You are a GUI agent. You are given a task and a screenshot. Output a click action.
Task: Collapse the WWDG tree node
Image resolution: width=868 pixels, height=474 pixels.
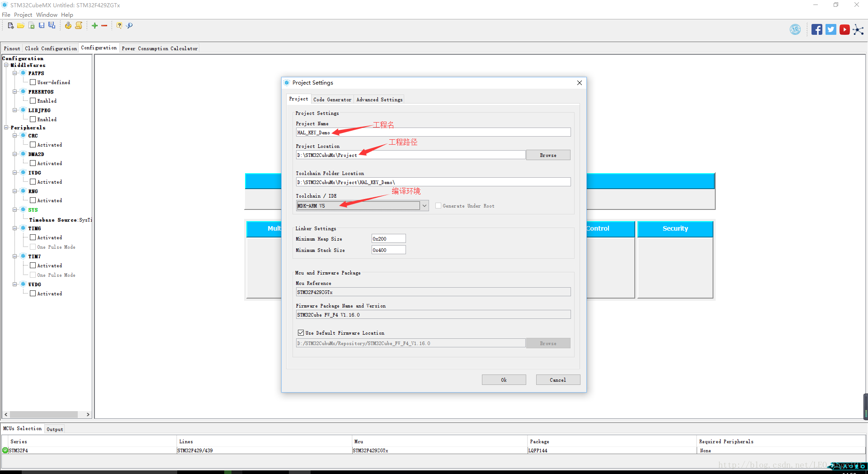coord(15,284)
